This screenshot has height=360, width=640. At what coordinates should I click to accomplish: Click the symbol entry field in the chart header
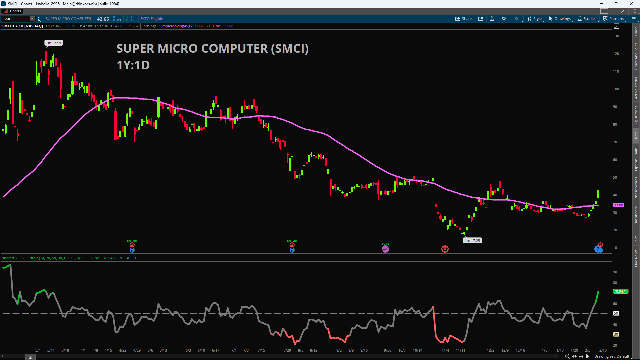click(x=16, y=19)
